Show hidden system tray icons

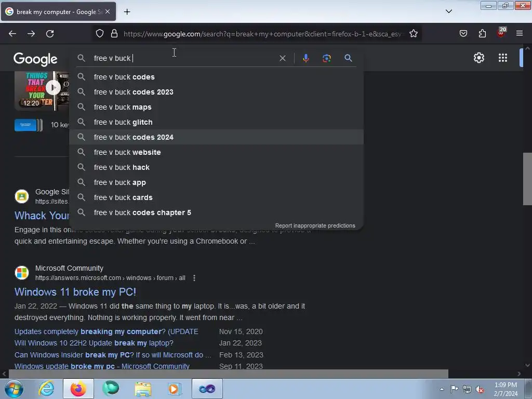point(442,389)
